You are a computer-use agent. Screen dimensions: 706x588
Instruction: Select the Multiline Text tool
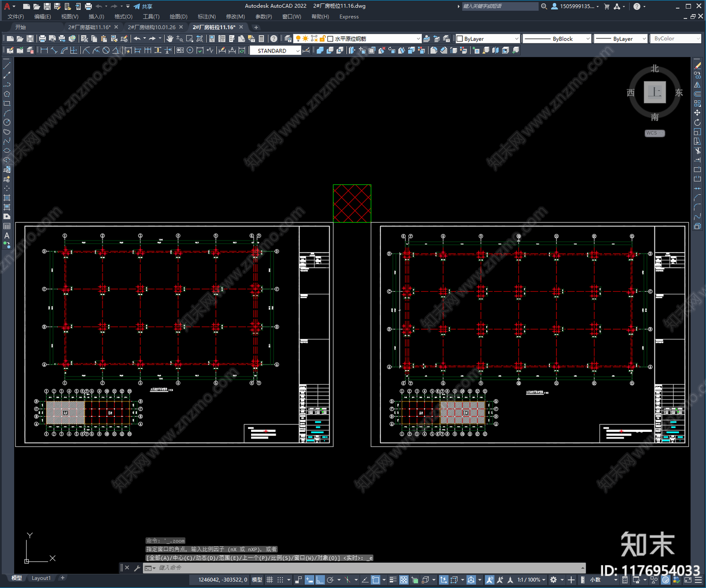click(x=7, y=236)
